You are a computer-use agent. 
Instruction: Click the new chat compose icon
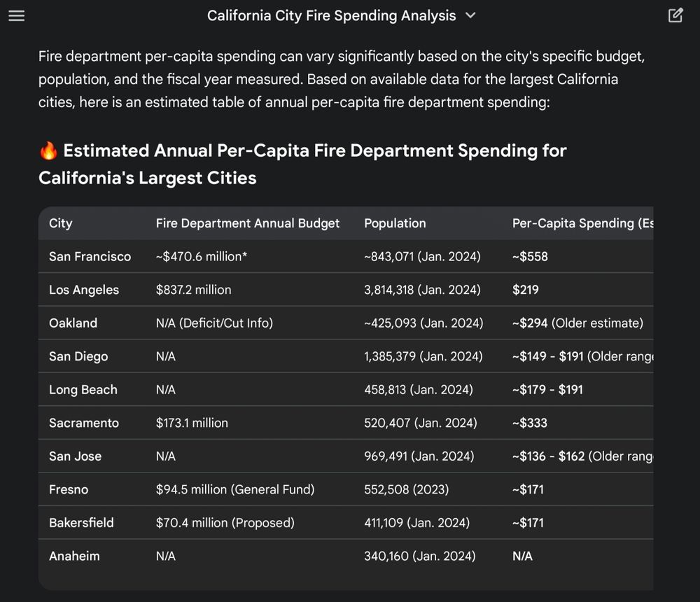675,15
